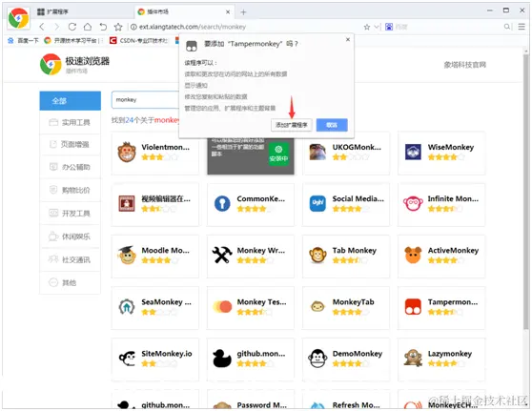Click blue 取消 button in dialog

coord(332,125)
